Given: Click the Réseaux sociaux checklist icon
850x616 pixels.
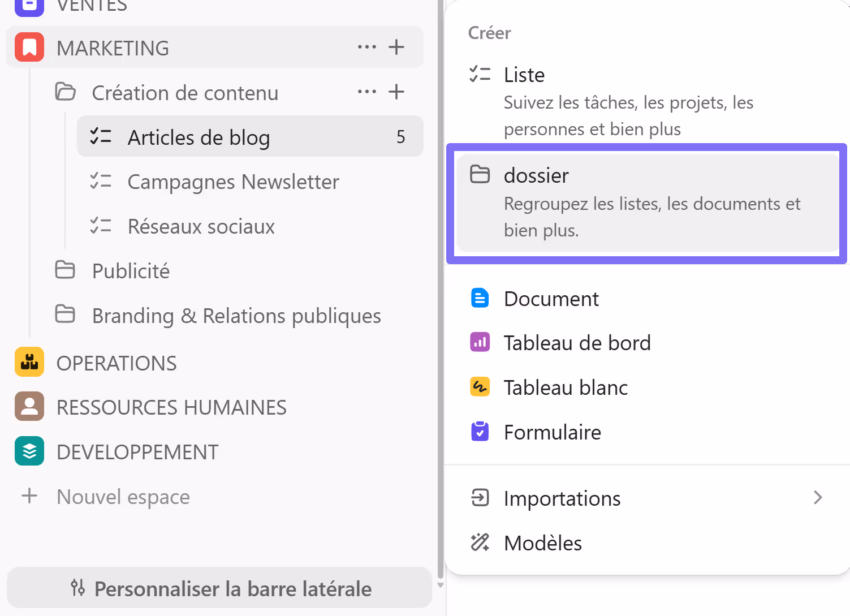Looking at the screenshot, I should pyautogui.click(x=101, y=226).
